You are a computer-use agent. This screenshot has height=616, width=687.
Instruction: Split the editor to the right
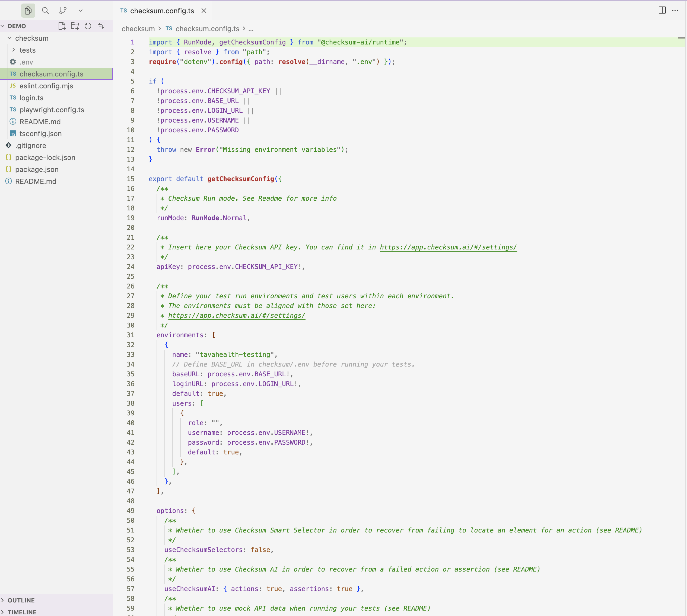pyautogui.click(x=662, y=10)
